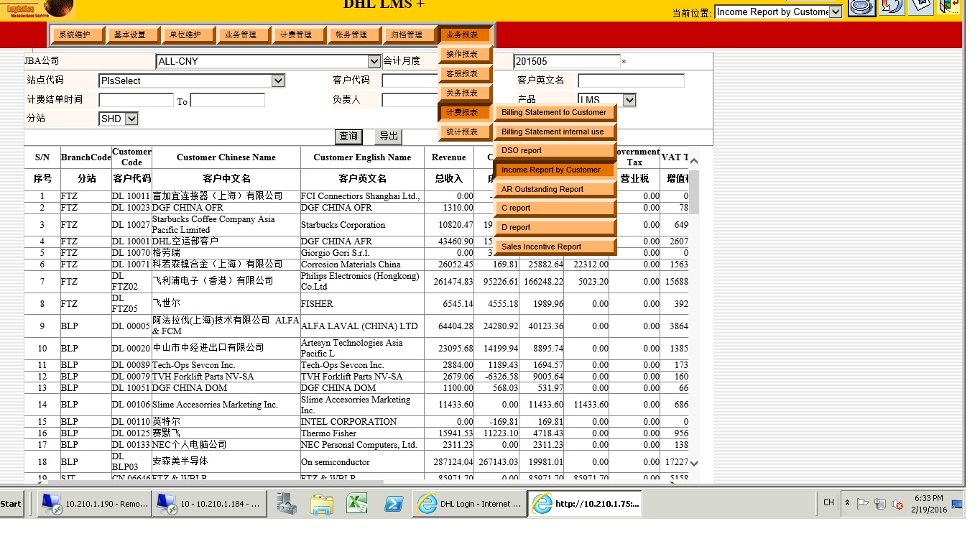The image size is (980, 552).
Task: Expand the 站点代码 PlsSelect dropdown
Action: (x=279, y=81)
